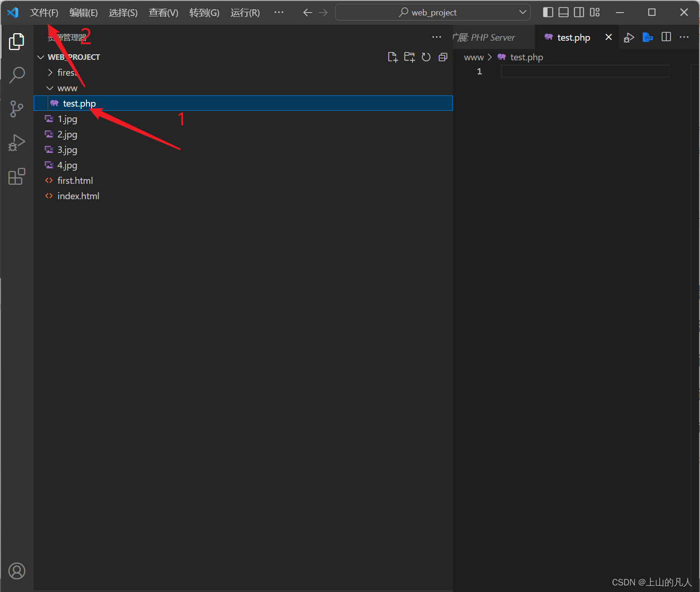The image size is (700, 592).
Task: Open 2.jpg from the Explorer
Action: pyautogui.click(x=243, y=134)
